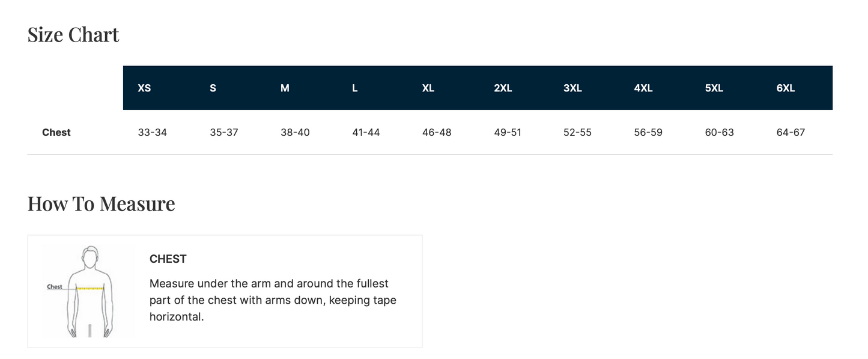This screenshot has width=868, height=359.
Task: Select the S size column header
Action: pyautogui.click(x=213, y=88)
